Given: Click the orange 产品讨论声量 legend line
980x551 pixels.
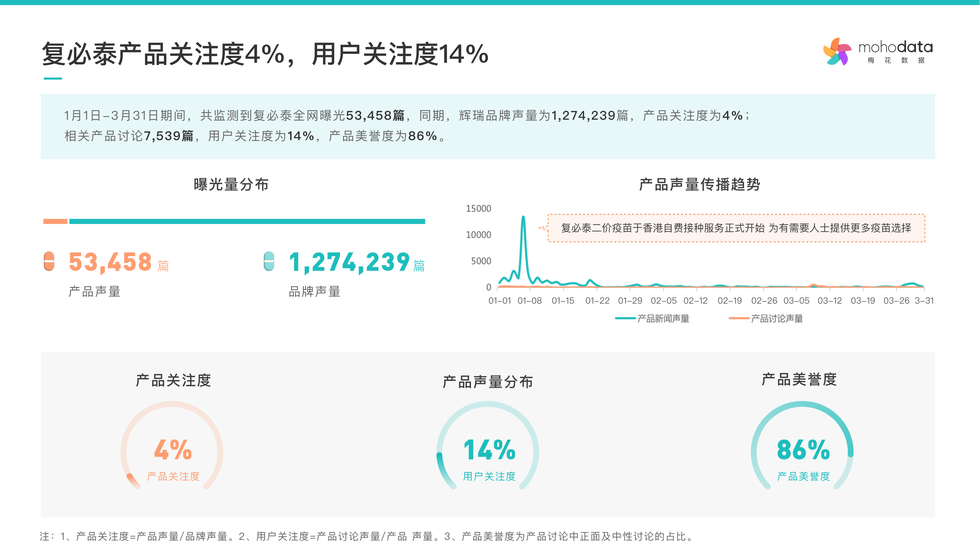Looking at the screenshot, I should coord(739,318).
